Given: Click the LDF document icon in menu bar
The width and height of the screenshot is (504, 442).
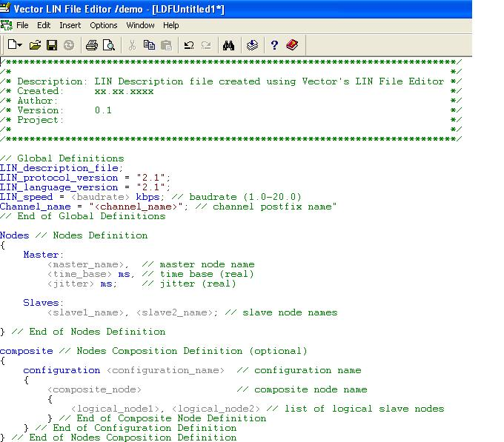Looking at the screenshot, I should click(x=7, y=25).
